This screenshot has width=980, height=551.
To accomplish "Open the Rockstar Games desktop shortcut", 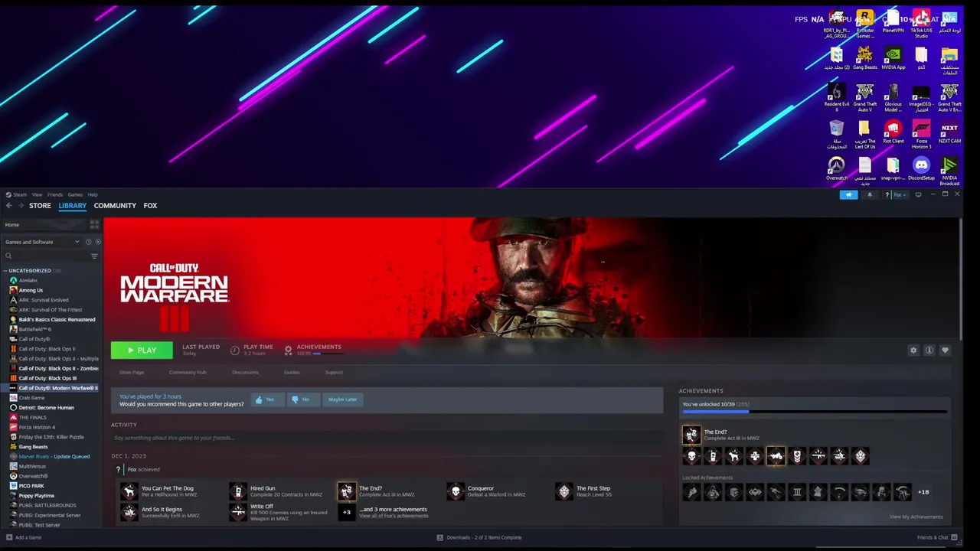I will (x=864, y=24).
